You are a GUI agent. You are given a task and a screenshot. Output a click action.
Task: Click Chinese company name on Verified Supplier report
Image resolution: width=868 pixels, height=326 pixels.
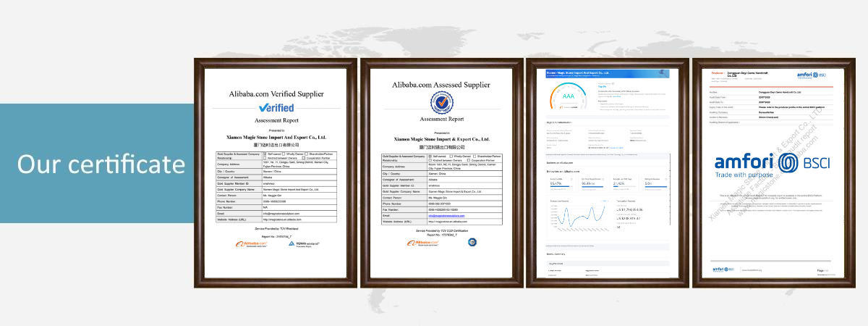[x=276, y=145]
